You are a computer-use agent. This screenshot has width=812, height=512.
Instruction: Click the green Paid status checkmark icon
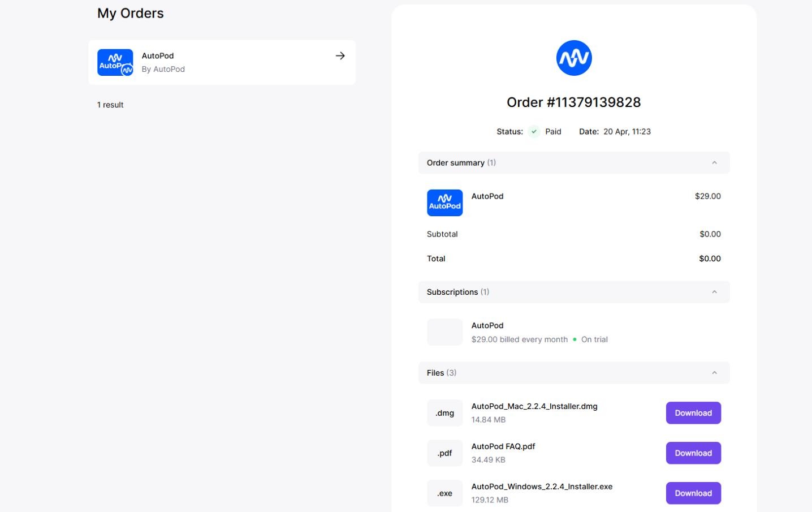point(534,131)
